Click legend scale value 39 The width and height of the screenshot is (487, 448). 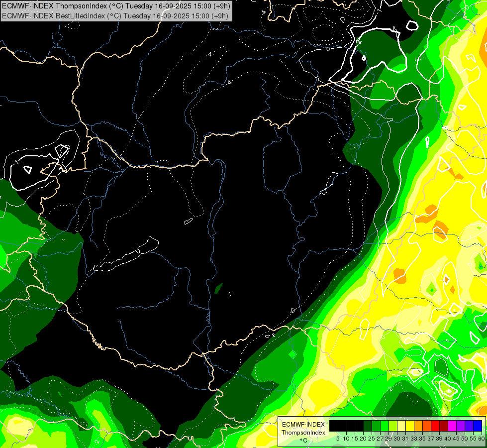click(x=439, y=439)
